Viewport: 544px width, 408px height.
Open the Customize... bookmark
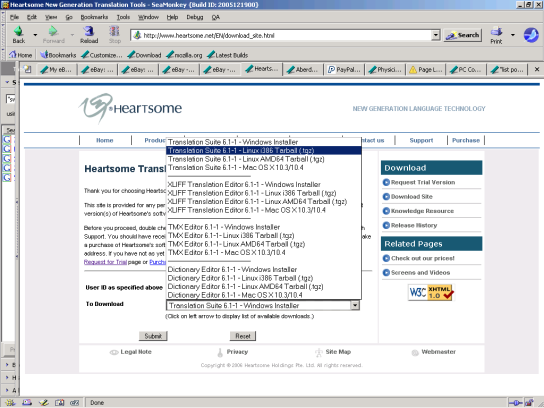pos(102,55)
